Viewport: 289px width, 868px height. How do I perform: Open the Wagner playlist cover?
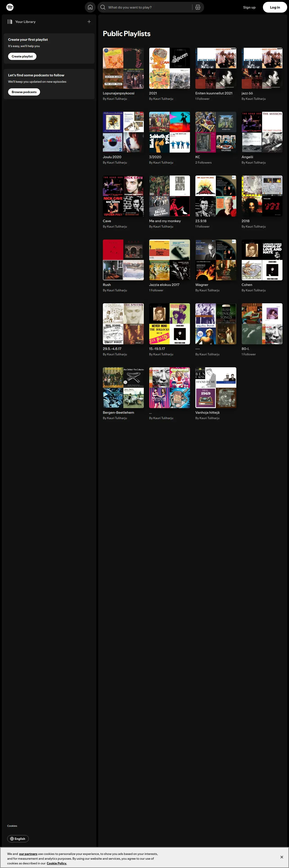point(216,260)
